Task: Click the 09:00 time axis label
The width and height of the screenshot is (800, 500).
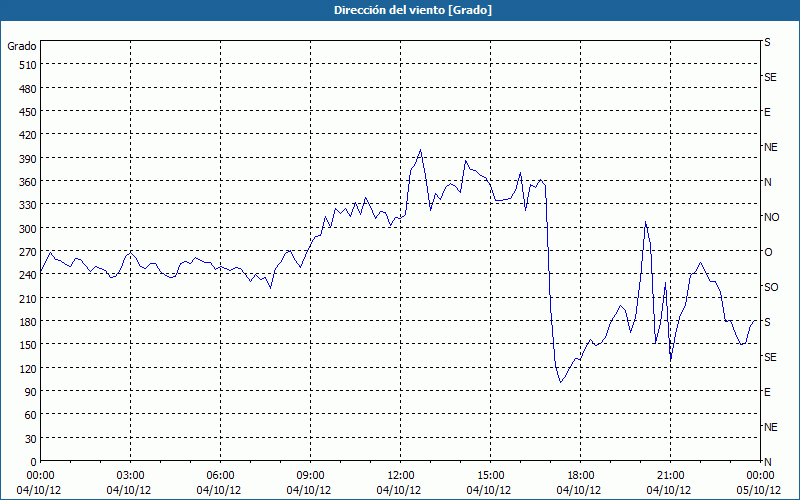Action: coord(310,476)
